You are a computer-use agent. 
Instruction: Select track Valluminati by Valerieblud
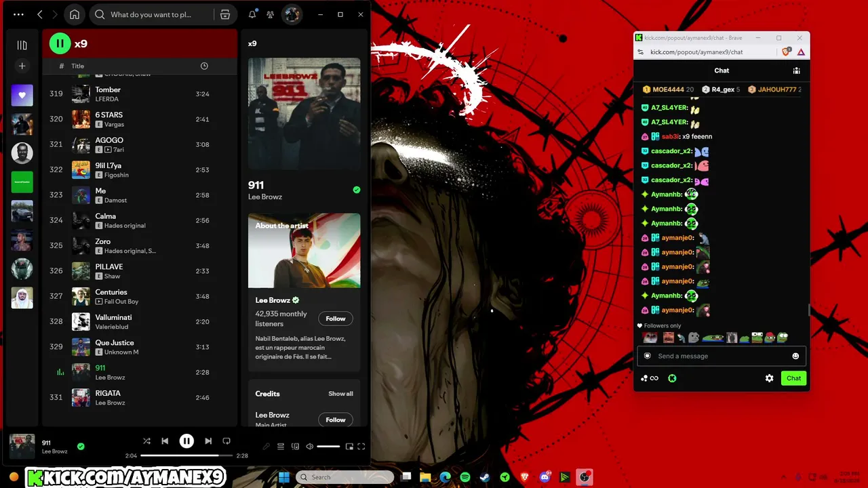tap(140, 321)
